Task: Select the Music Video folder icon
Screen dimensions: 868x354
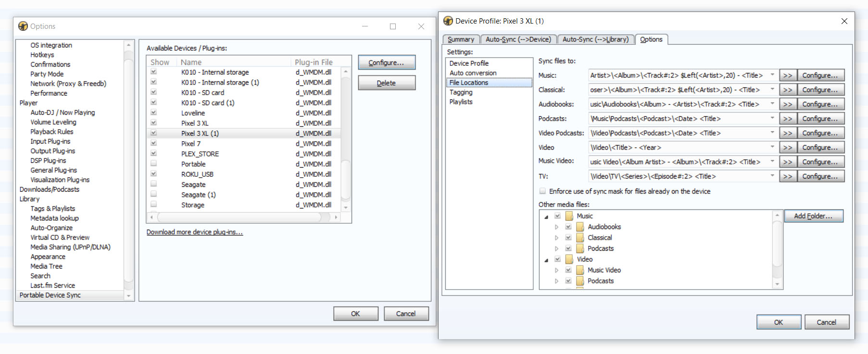Action: [x=580, y=270]
